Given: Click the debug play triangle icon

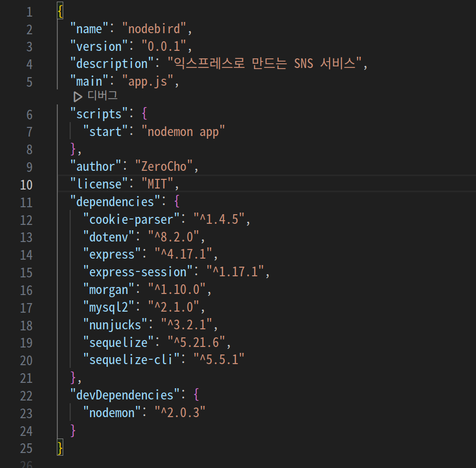Looking at the screenshot, I should (78, 97).
